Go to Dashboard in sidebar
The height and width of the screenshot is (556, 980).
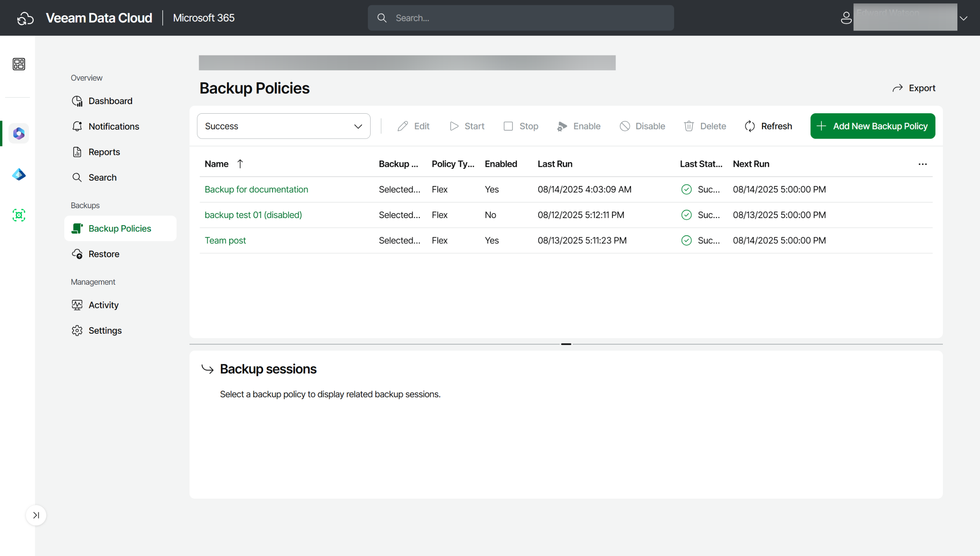110,101
